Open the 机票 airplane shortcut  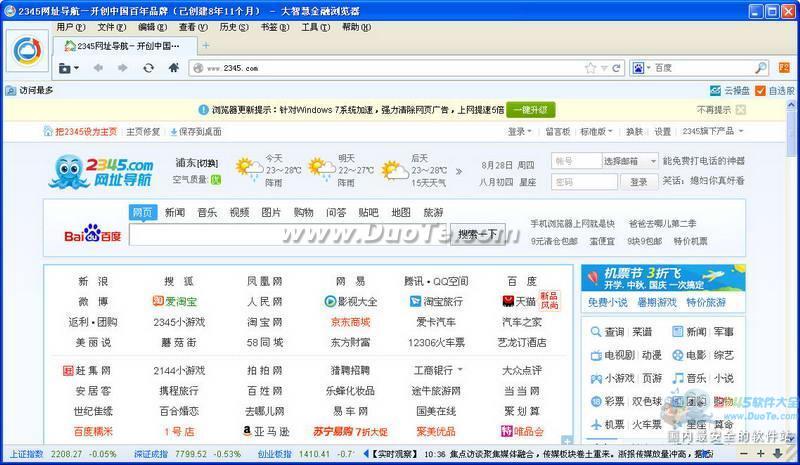[596, 424]
